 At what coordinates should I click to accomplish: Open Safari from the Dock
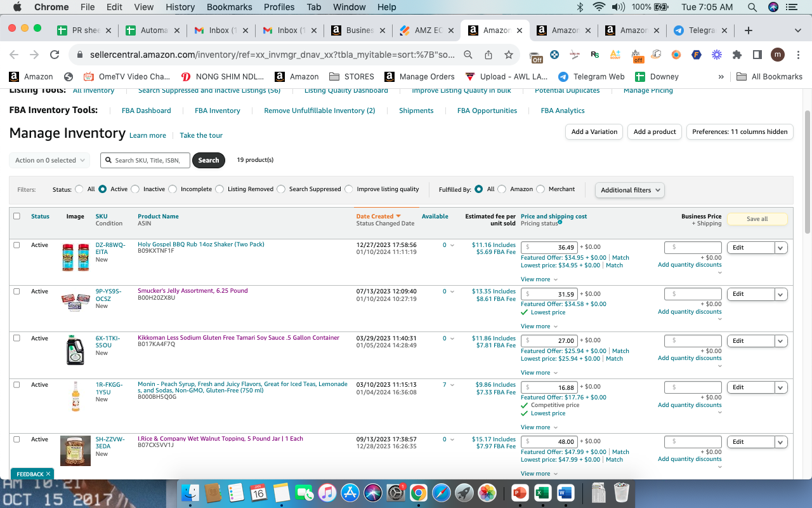click(x=441, y=492)
